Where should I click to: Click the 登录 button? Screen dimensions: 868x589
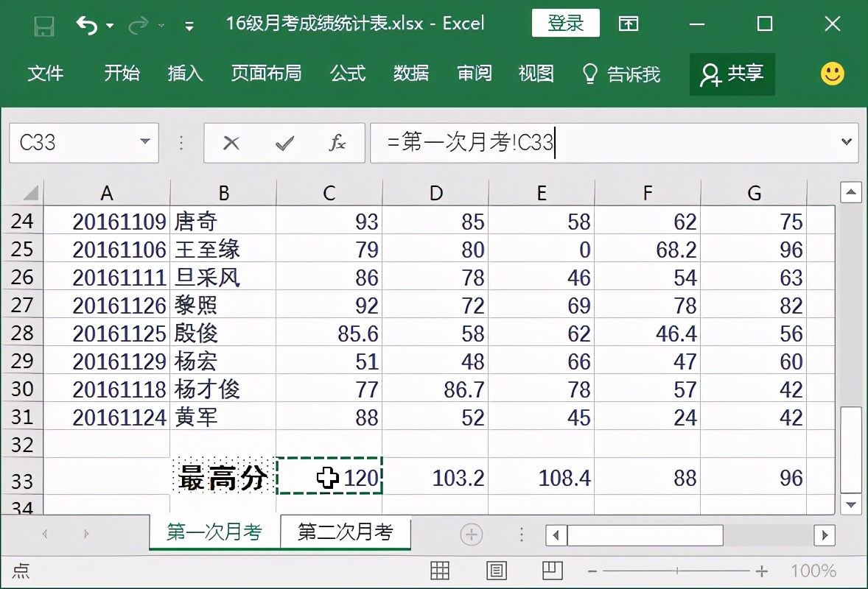click(565, 23)
